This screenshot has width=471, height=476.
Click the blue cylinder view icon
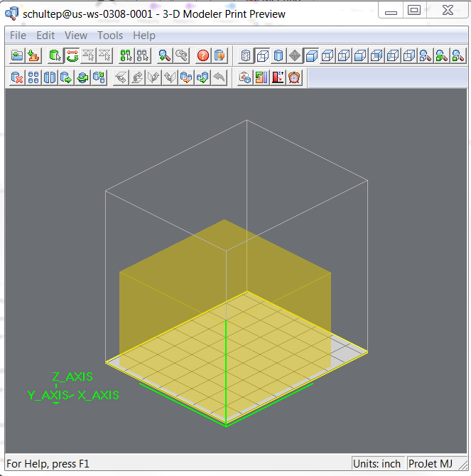coord(278,55)
